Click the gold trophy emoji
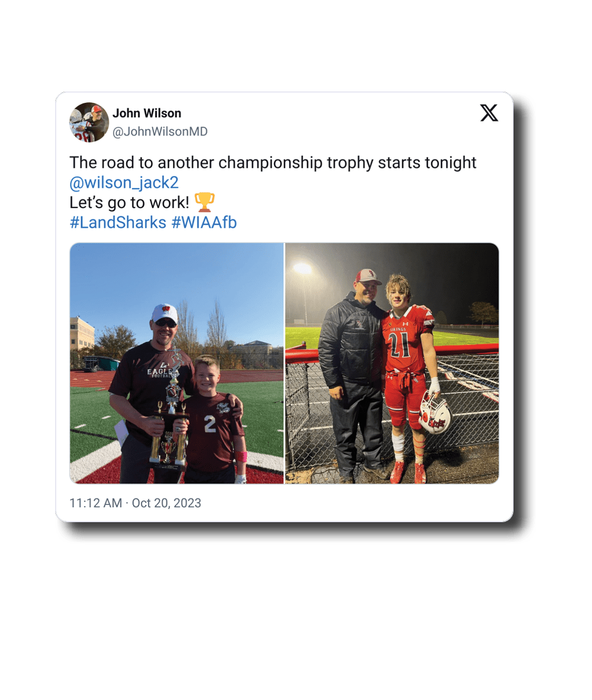 [205, 202]
